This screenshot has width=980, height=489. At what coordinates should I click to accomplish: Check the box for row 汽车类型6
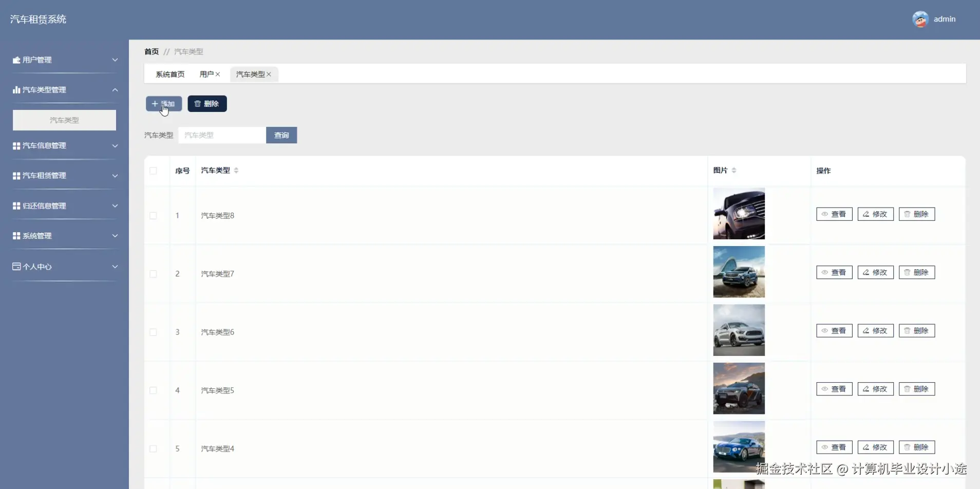(153, 332)
